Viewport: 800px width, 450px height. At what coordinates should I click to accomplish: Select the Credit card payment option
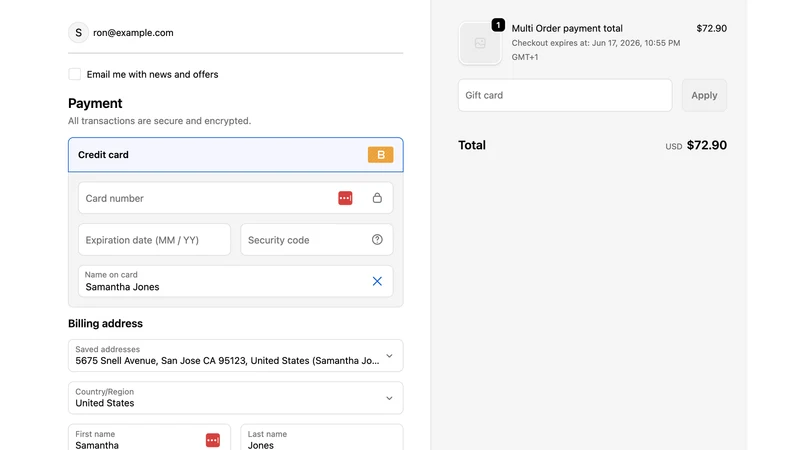(236, 155)
